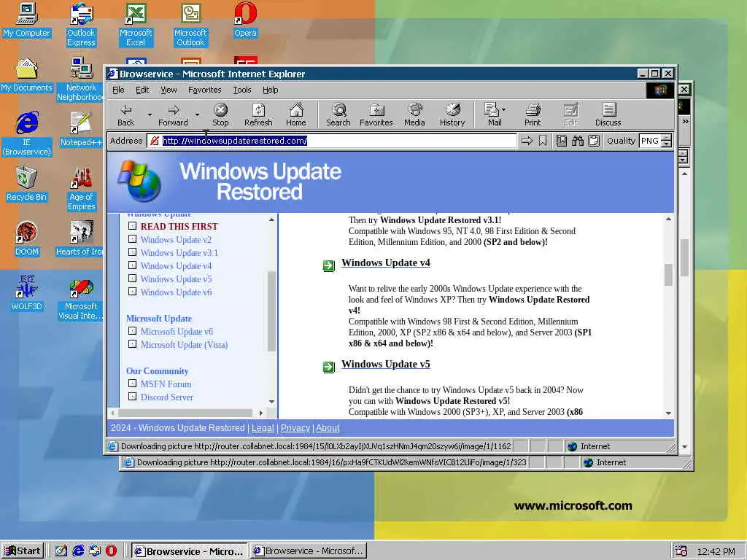Switch to the second Browservice taskbar button
The width and height of the screenshot is (747, 560).
point(309,551)
